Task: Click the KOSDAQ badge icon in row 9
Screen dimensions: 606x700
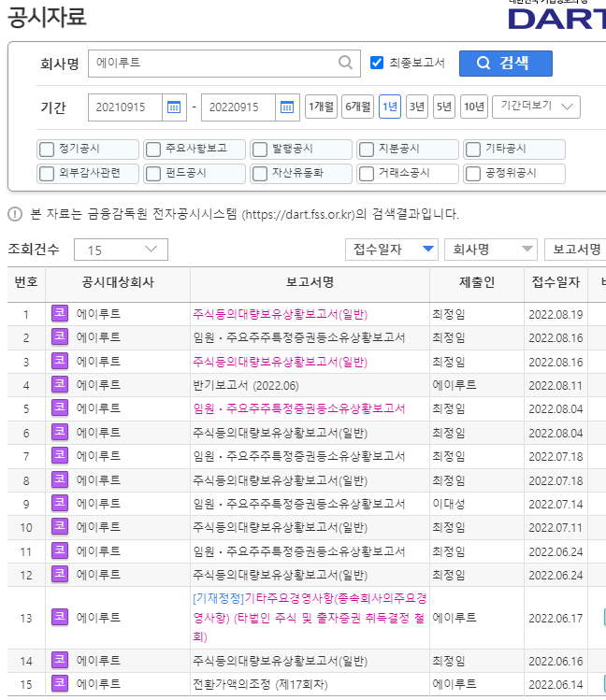Action: point(60,503)
